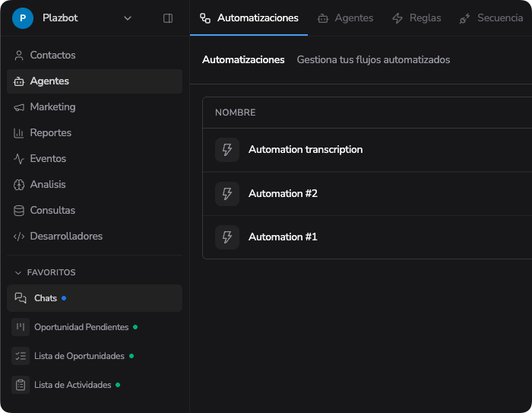This screenshot has width=532, height=413.
Task: Open Automation #1
Action: [x=367, y=237]
